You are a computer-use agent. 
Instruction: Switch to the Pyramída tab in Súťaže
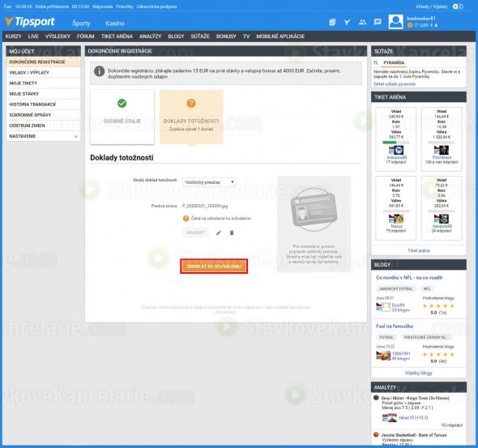pos(394,62)
